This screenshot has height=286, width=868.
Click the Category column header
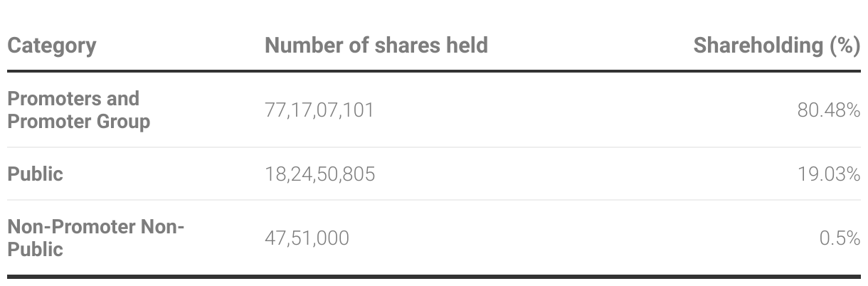pos(51,46)
